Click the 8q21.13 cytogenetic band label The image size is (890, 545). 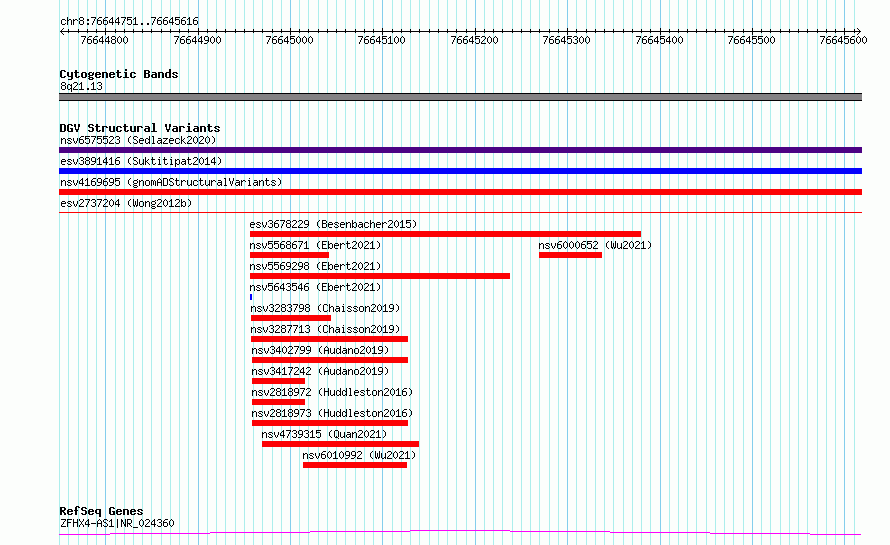point(81,86)
